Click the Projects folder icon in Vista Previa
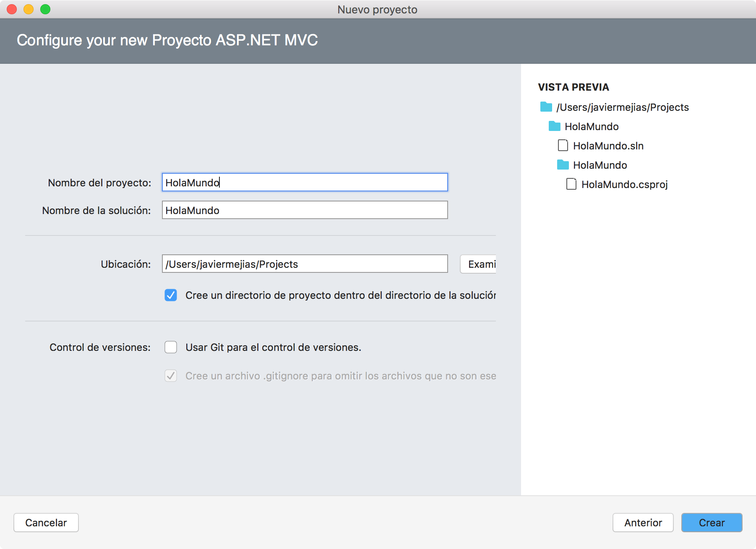 click(546, 107)
